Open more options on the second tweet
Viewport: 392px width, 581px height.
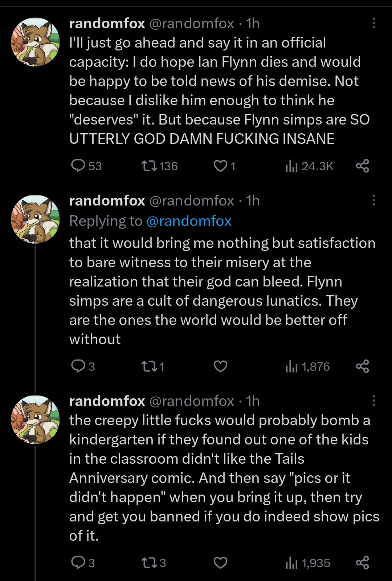coord(373,200)
